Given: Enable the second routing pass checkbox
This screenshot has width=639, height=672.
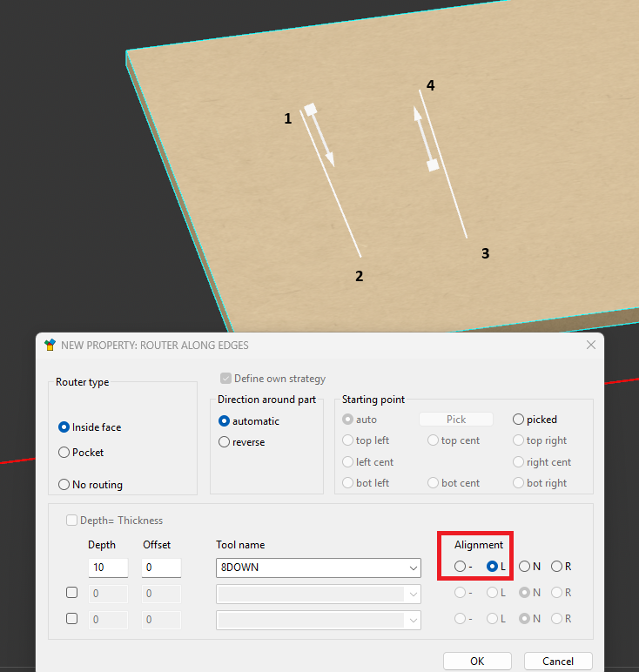Looking at the screenshot, I should tap(72, 593).
